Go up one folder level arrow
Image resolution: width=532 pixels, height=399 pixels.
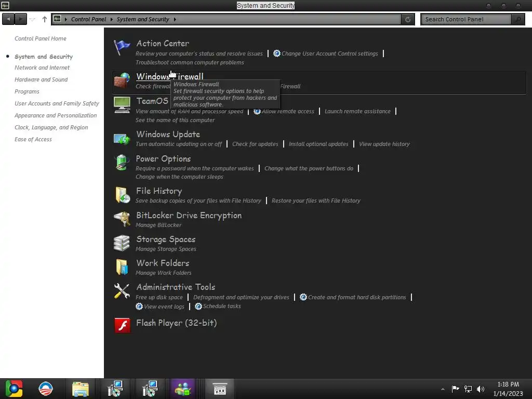click(45, 19)
